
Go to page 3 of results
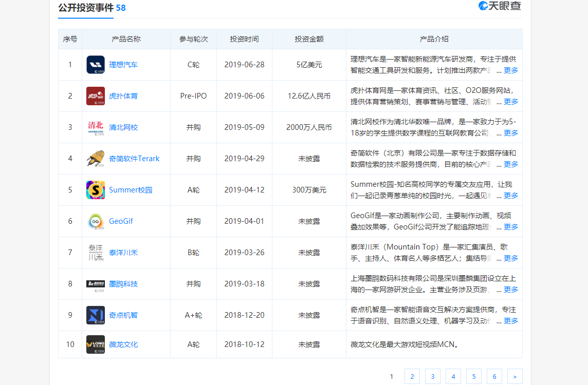coord(433,376)
